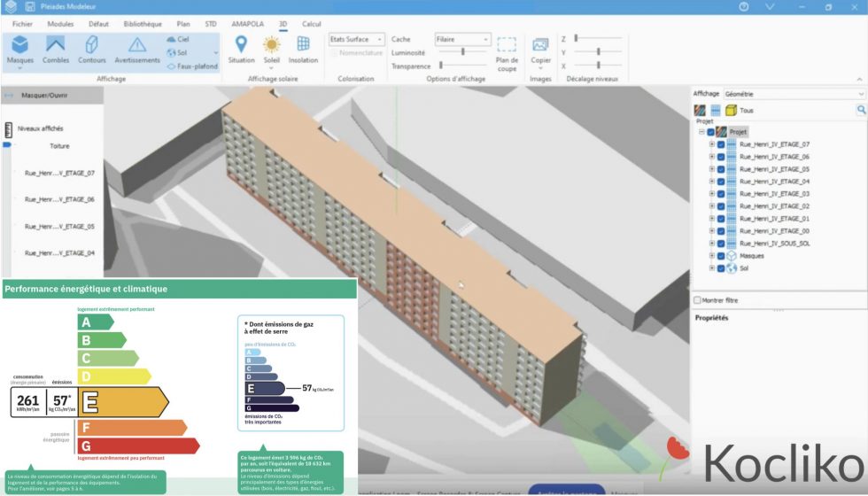Uncheck Rue_Henri_IV_SOUS_SOL checkbox
The height and width of the screenshot is (496, 868).
click(x=721, y=244)
